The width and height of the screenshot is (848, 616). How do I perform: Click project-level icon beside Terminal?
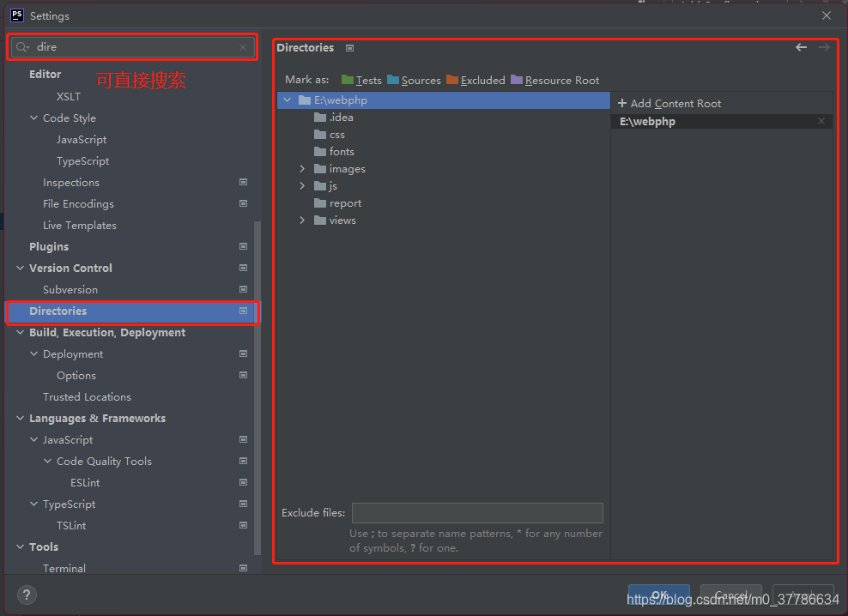point(244,568)
